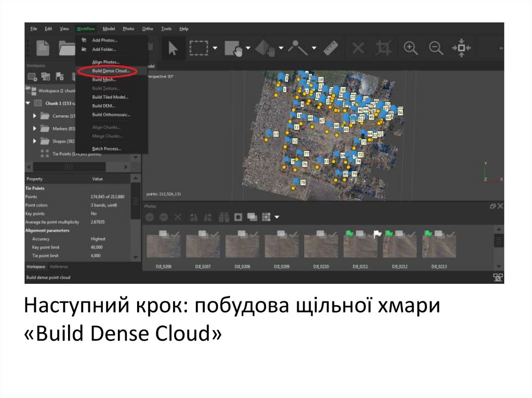
Task: Collapse the Chunk 1 tree node
Action: coord(28,103)
